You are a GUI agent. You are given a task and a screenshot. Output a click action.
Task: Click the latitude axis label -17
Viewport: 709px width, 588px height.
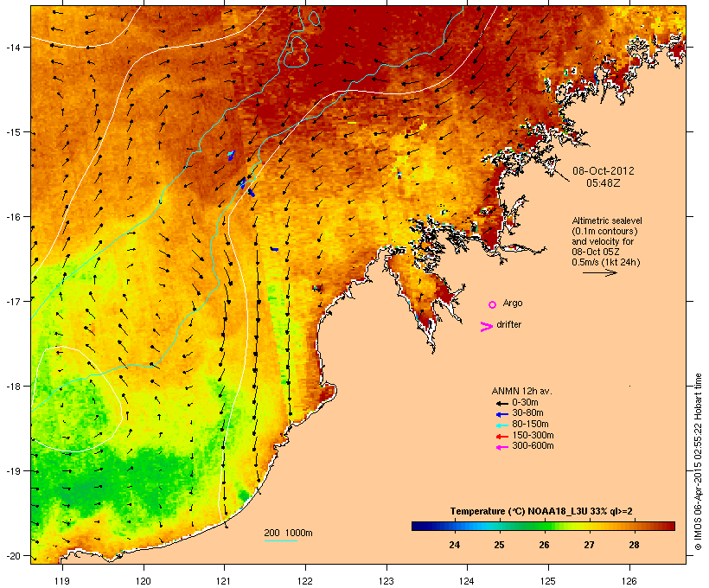point(12,301)
